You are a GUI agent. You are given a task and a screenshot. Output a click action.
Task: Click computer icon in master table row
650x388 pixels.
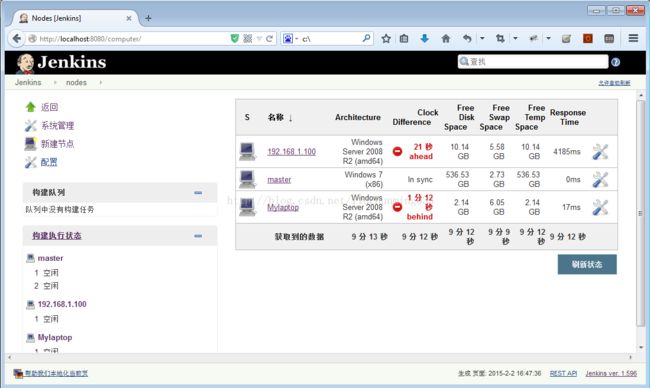tap(247, 179)
